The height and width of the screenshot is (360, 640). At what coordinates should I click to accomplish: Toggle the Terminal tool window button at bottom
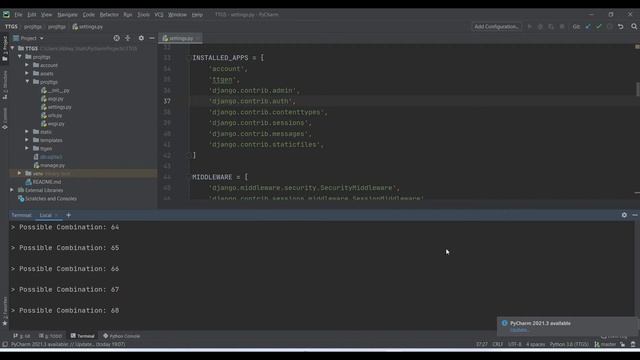click(x=82, y=336)
